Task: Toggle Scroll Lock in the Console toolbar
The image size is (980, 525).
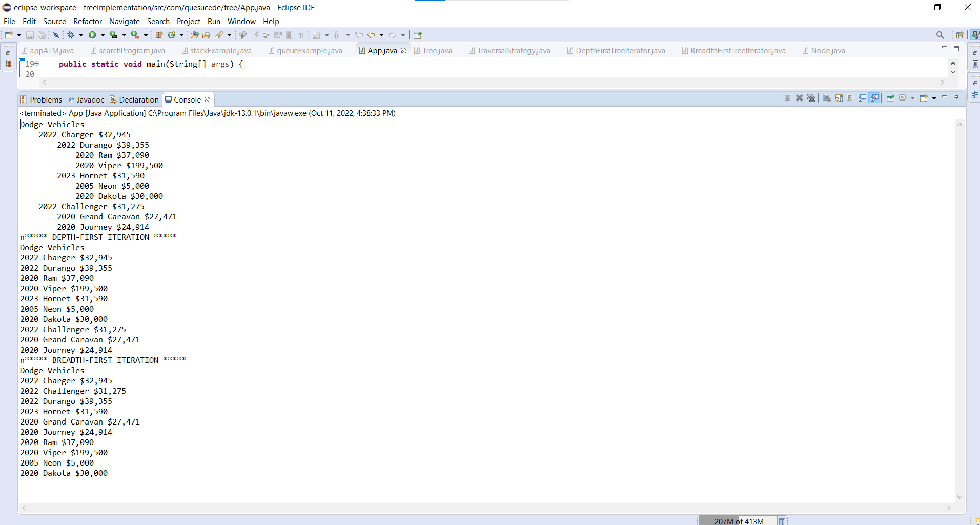Action: [x=839, y=98]
